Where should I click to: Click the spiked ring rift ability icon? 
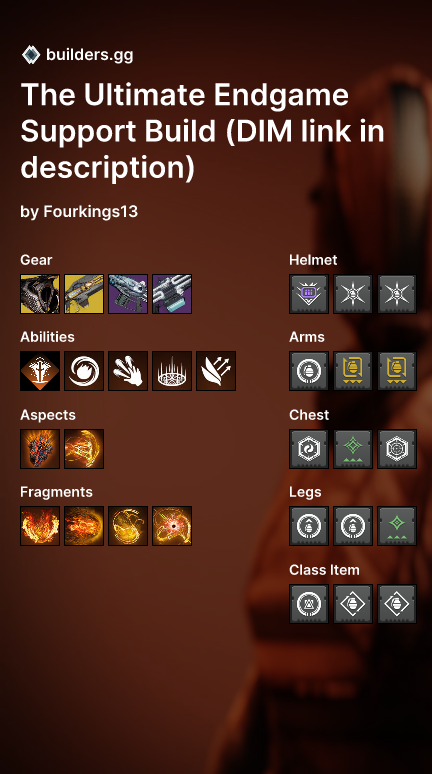point(172,371)
